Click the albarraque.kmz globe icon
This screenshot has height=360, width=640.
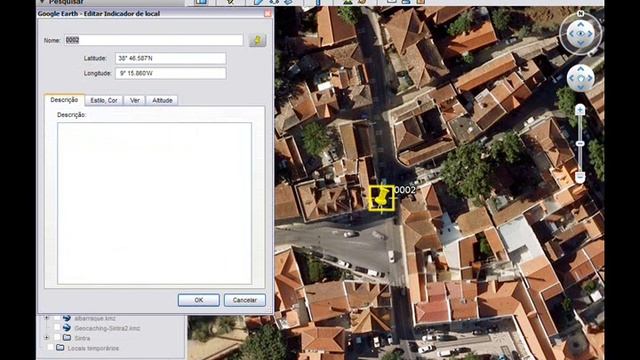67,318
